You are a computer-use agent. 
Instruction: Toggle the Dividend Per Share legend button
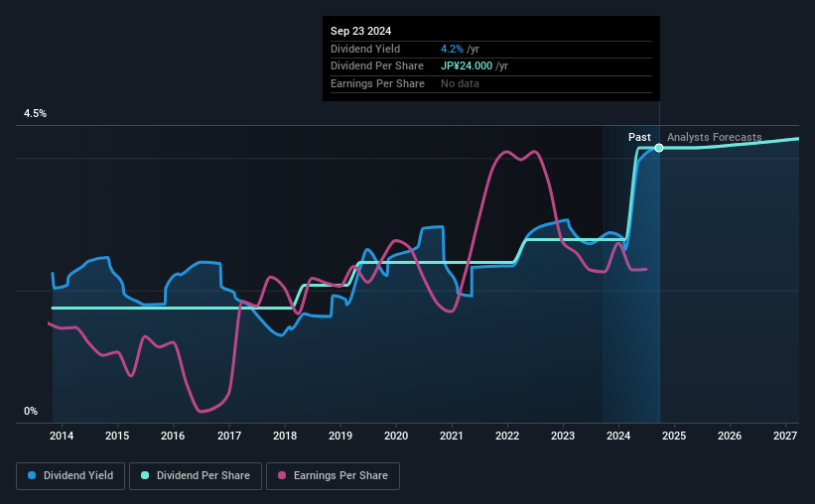[x=196, y=476]
